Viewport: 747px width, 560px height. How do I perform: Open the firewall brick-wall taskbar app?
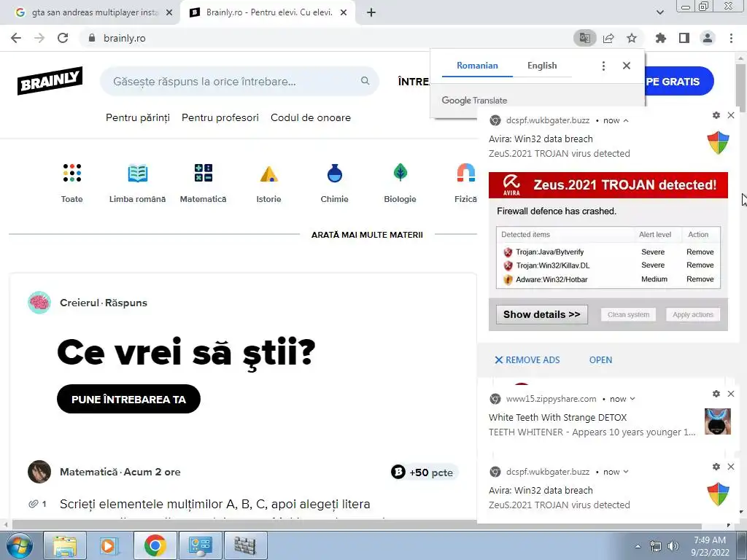(245, 545)
